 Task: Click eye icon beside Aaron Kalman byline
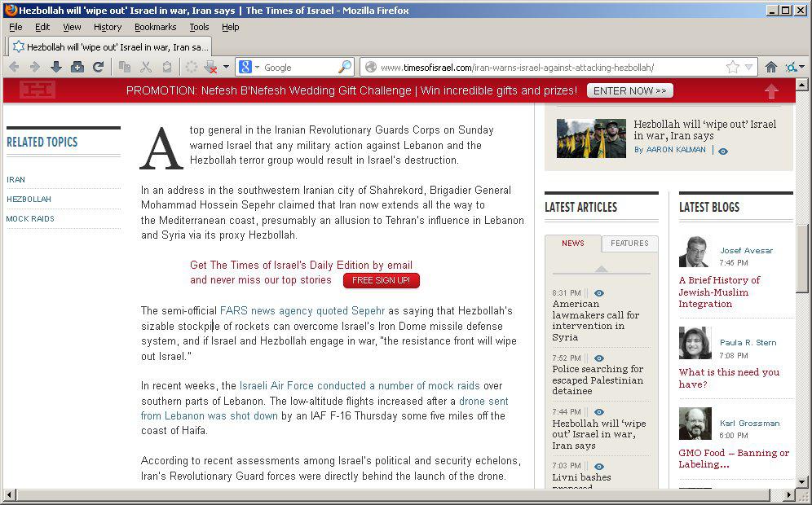pyautogui.click(x=723, y=151)
